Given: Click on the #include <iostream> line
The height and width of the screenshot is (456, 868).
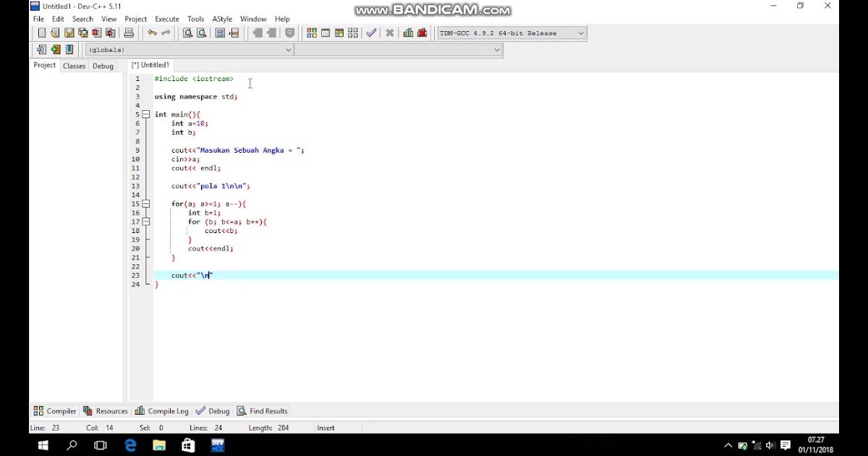Looking at the screenshot, I should (x=194, y=79).
